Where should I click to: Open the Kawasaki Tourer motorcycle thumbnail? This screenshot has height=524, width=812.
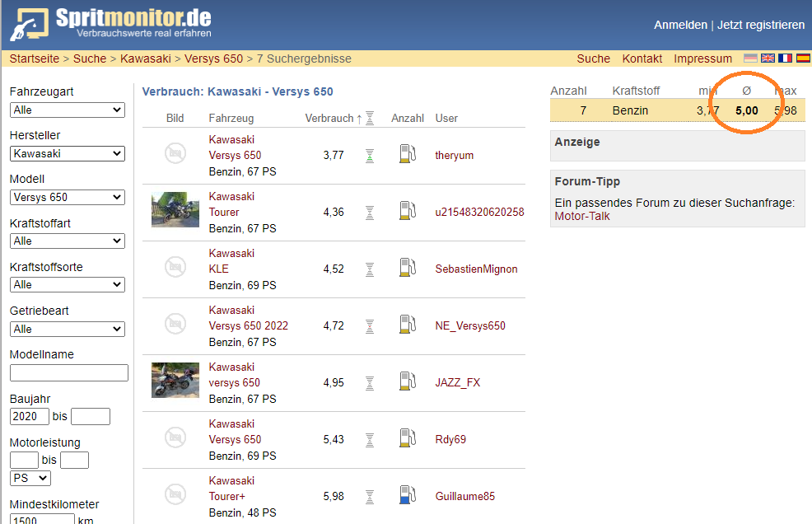(175, 209)
